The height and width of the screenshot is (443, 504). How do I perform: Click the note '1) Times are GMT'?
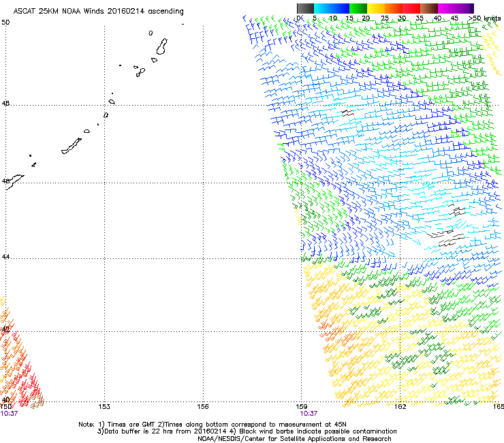click(x=127, y=425)
